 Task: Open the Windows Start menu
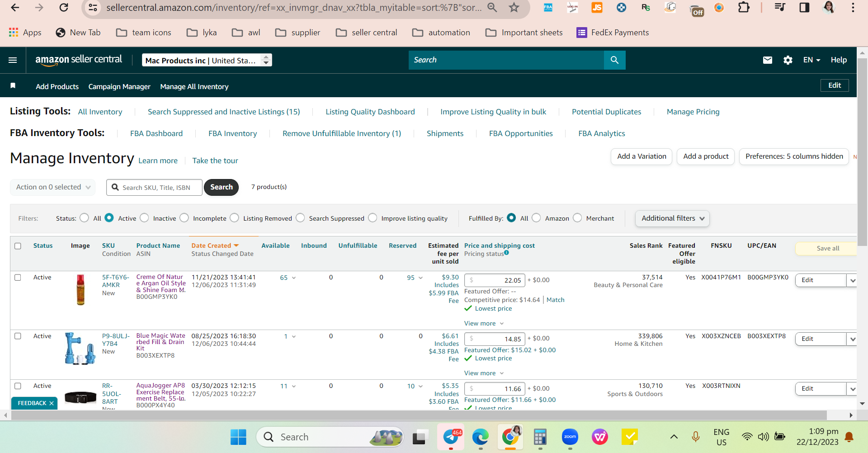[238, 437]
